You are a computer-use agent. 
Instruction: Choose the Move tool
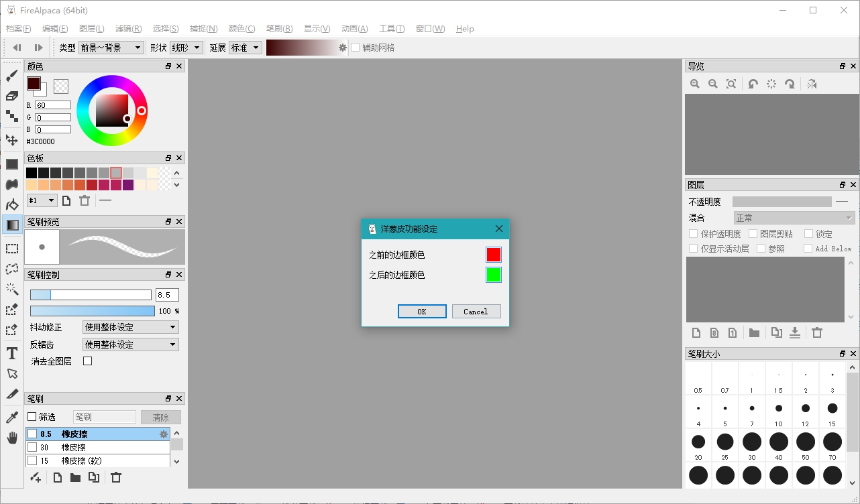point(12,140)
